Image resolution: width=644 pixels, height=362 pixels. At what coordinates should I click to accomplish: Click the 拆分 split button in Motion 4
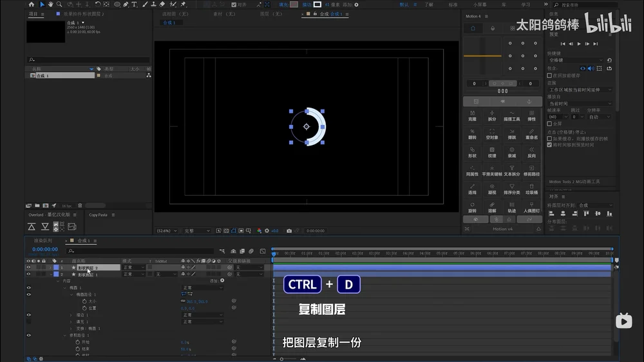point(492,116)
